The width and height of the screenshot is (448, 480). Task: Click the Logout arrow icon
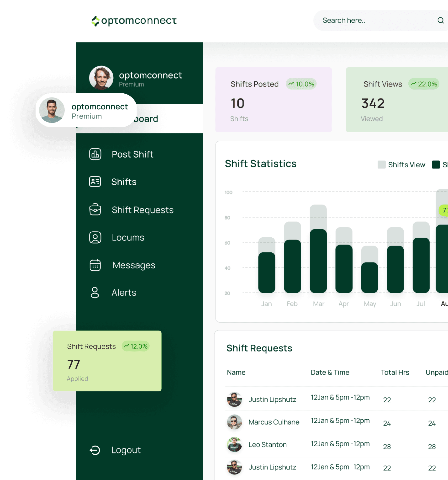coord(95,450)
